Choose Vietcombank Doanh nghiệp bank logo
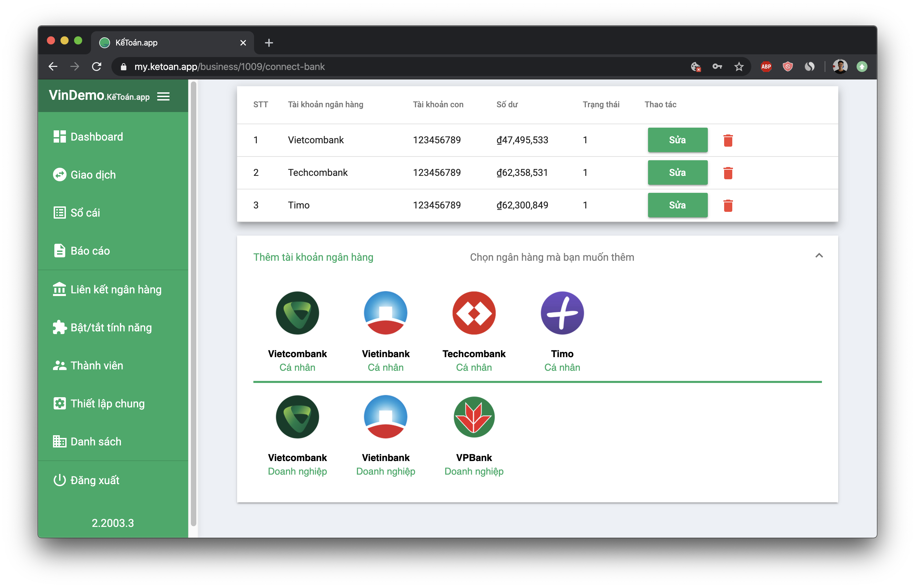Viewport: 915px width, 588px height. (298, 417)
